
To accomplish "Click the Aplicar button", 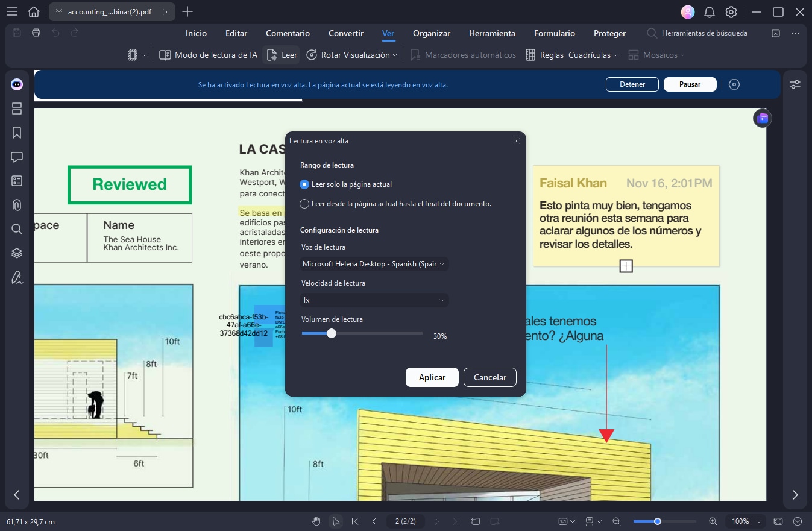I will coord(432,377).
